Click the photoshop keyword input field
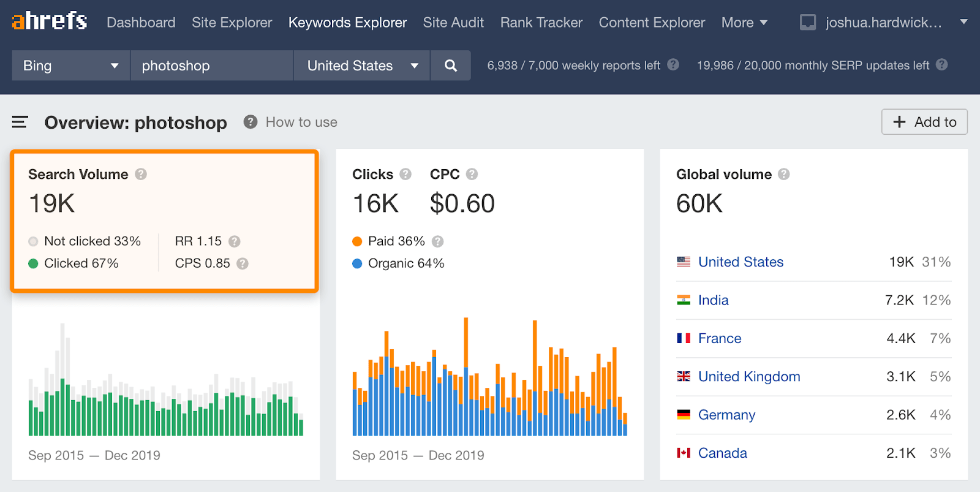980x492 pixels. (211, 66)
